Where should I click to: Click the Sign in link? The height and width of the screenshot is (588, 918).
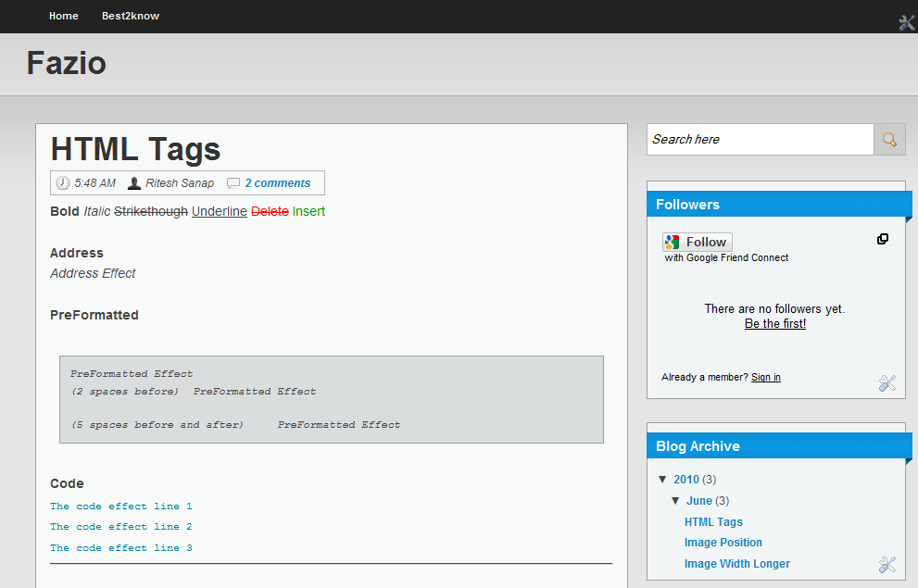(x=766, y=378)
